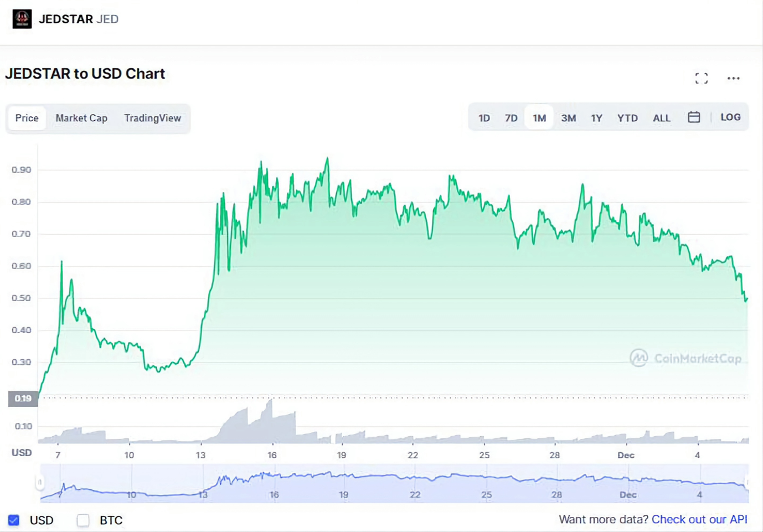Viewport: 763px width, 532px height.
Task: Select the 3M time range
Action: click(x=569, y=118)
